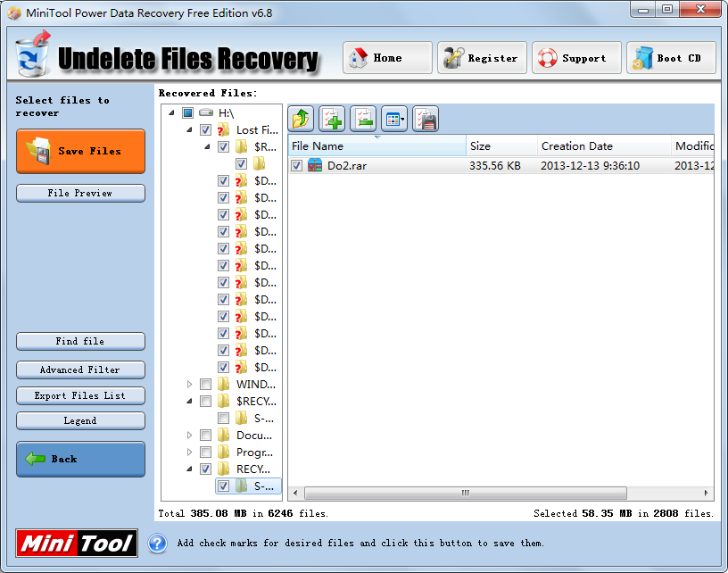728x573 pixels.
Task: Click the check-all files toolbar icon
Action: click(332, 119)
